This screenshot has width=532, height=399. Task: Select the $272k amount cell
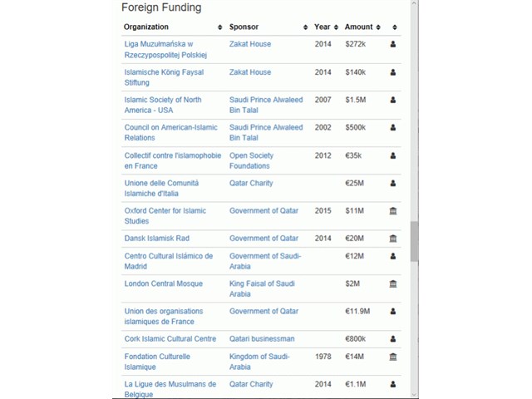(x=356, y=44)
